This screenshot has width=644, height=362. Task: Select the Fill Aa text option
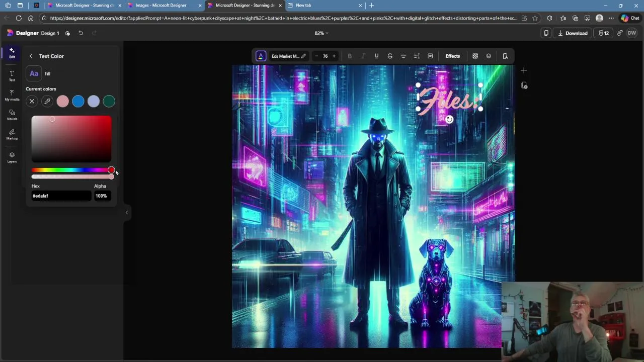(34, 73)
